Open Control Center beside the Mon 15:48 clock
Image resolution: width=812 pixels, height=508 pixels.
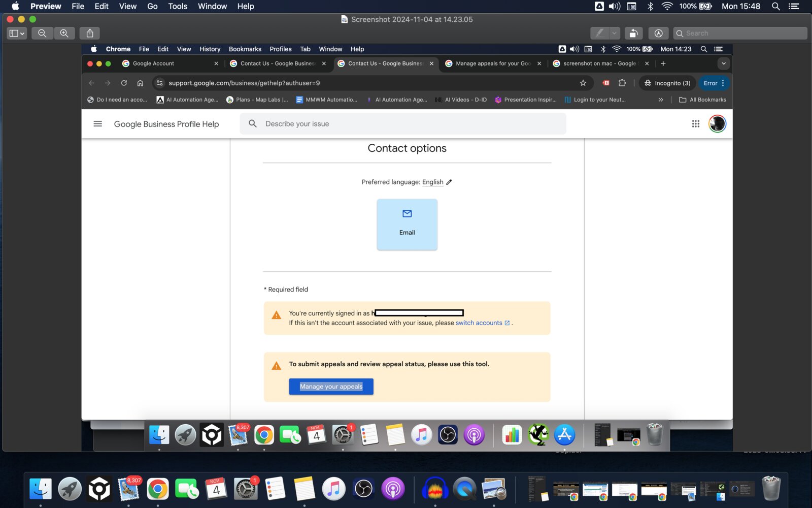(794, 6)
